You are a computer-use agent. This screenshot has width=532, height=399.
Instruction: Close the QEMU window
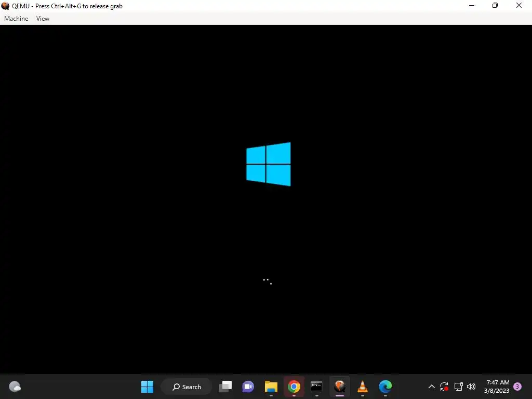click(519, 5)
